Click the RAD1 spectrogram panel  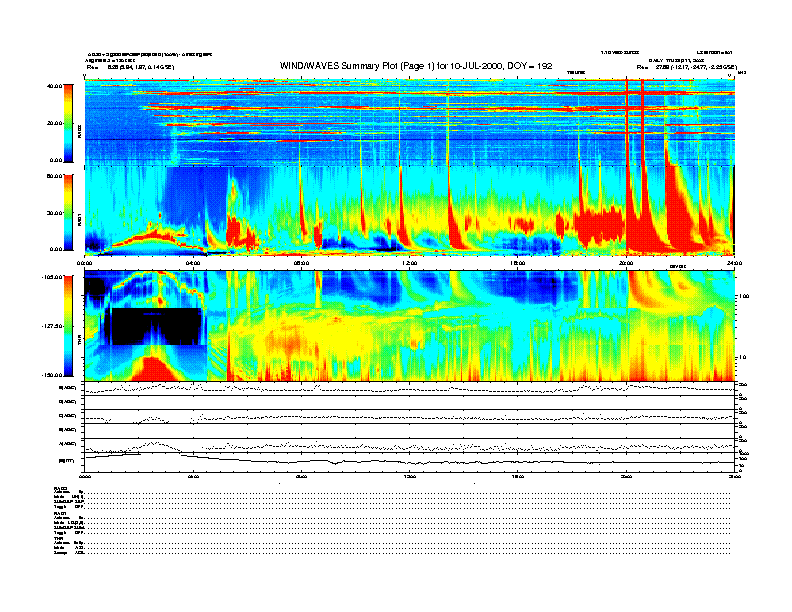click(x=410, y=211)
